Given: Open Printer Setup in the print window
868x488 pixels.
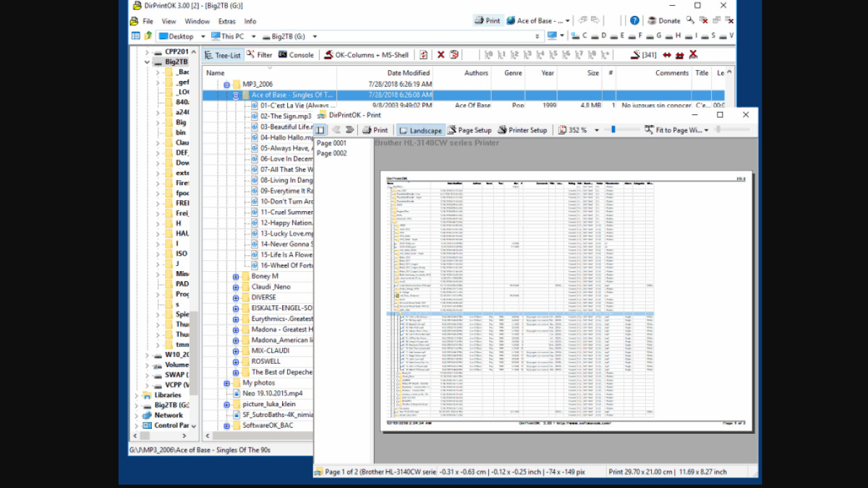Looking at the screenshot, I should point(522,130).
